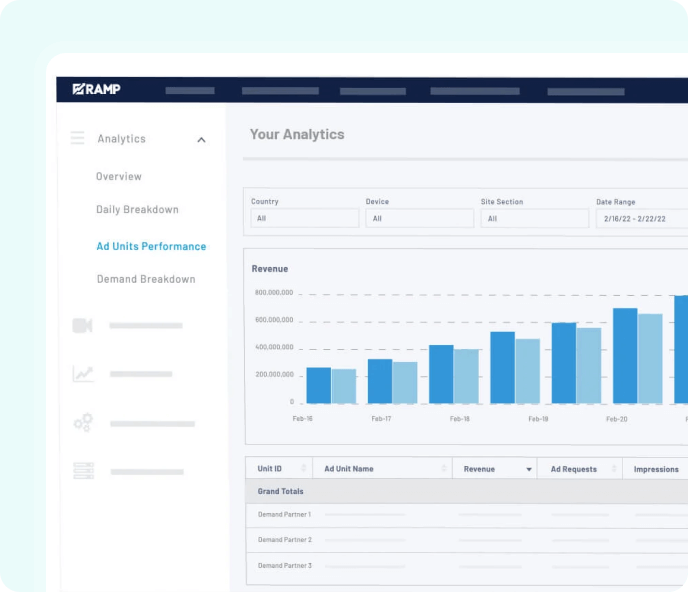This screenshot has width=688, height=592.
Task: Click the hamburger menu icon beside Analytics
Action: click(x=77, y=139)
